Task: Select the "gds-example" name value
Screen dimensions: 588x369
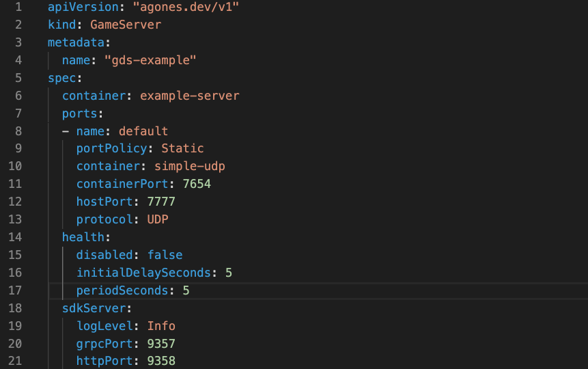Action: [x=150, y=60]
